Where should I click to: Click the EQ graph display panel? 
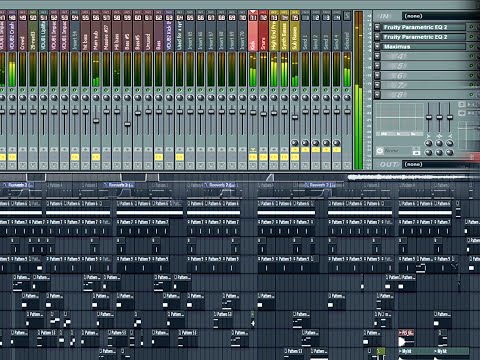tap(399, 119)
